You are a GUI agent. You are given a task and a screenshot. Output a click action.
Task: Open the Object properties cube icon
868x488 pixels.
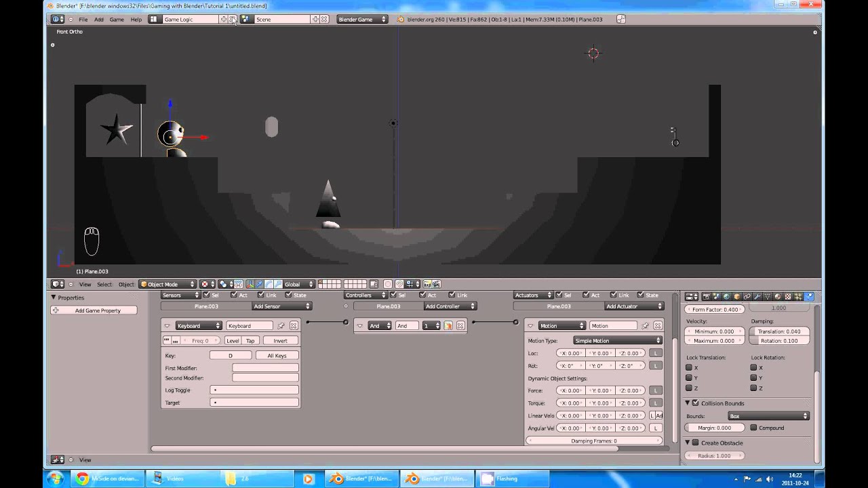736,296
